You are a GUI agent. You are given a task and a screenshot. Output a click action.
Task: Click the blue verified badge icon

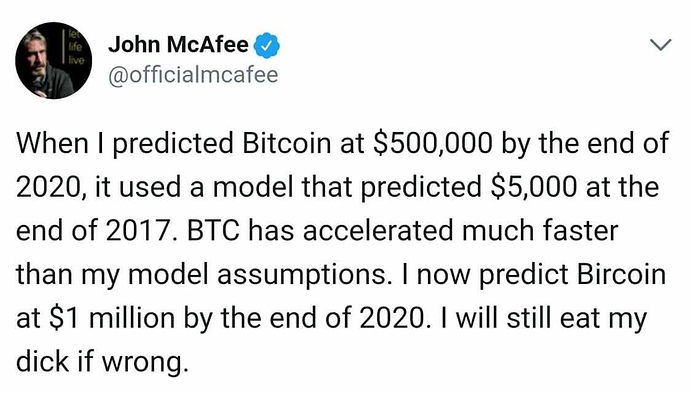pos(268,45)
